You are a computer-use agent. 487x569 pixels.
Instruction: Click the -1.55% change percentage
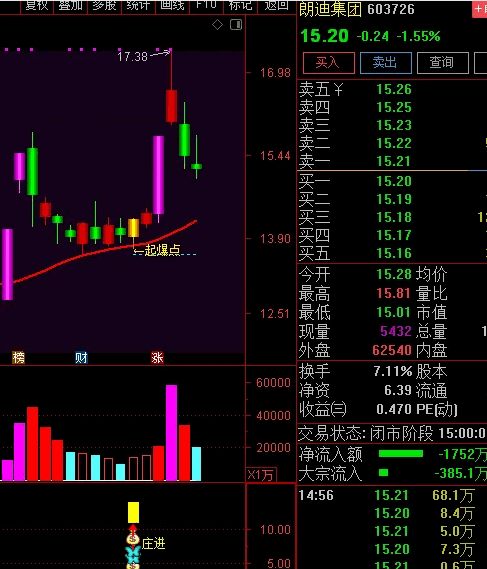coord(418,36)
